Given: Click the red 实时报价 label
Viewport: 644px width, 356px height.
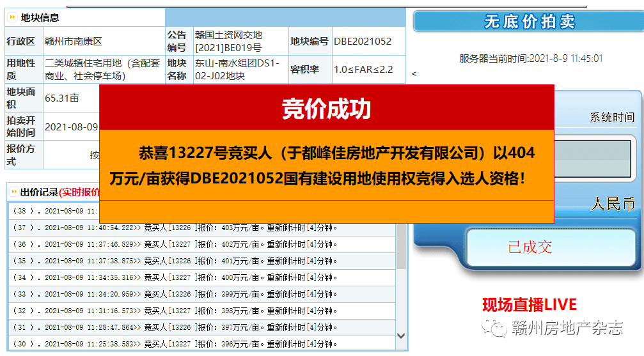Looking at the screenshot, I should pos(79,192).
